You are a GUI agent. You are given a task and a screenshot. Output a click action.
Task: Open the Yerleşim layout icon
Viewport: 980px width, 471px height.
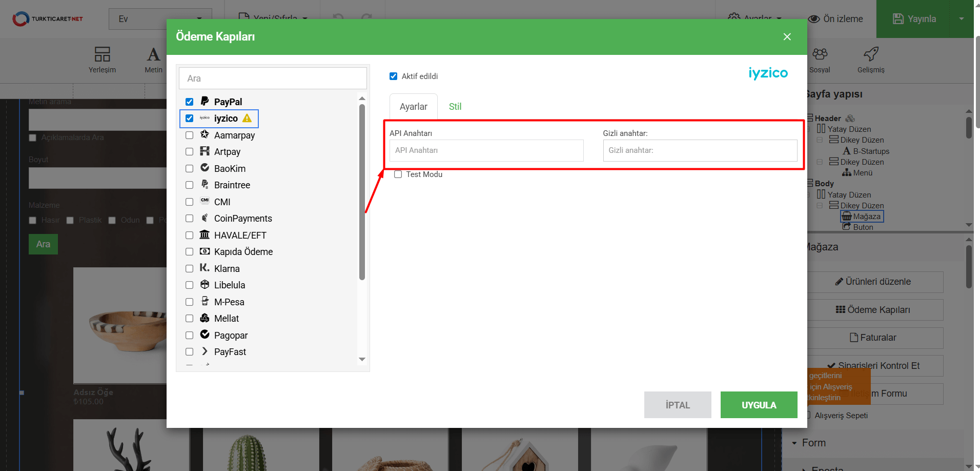102,54
